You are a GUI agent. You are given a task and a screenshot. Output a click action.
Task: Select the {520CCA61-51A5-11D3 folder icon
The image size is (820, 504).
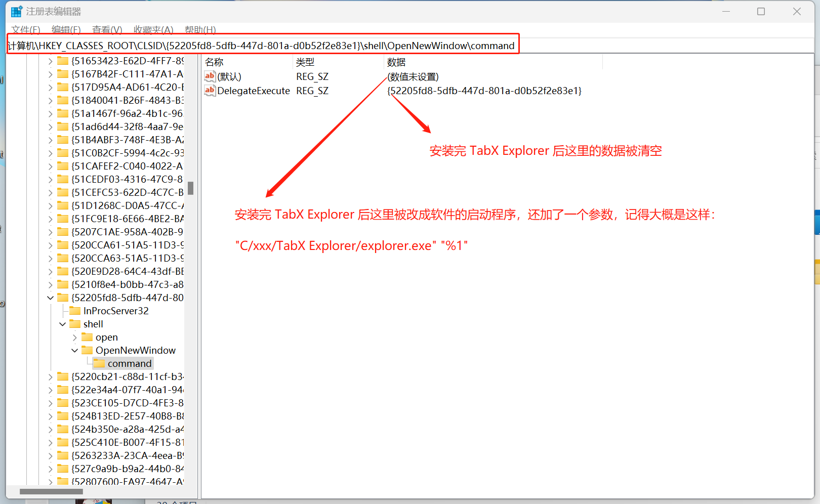pos(63,245)
